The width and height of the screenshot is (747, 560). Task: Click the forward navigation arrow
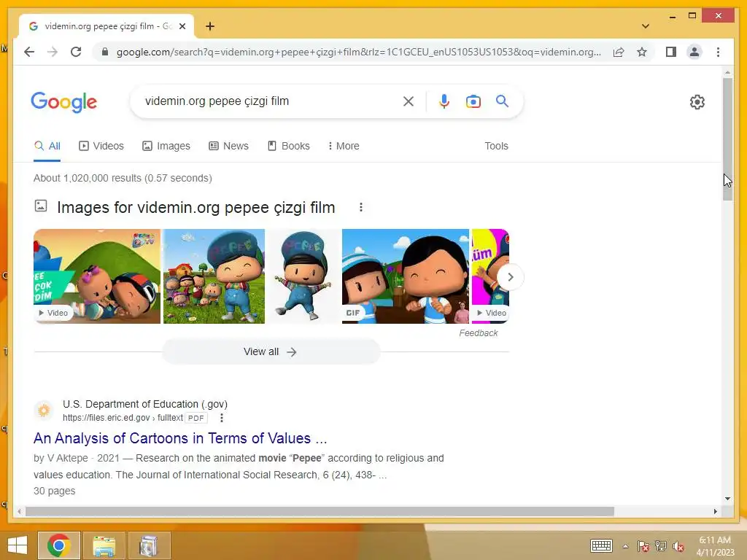coord(53,52)
